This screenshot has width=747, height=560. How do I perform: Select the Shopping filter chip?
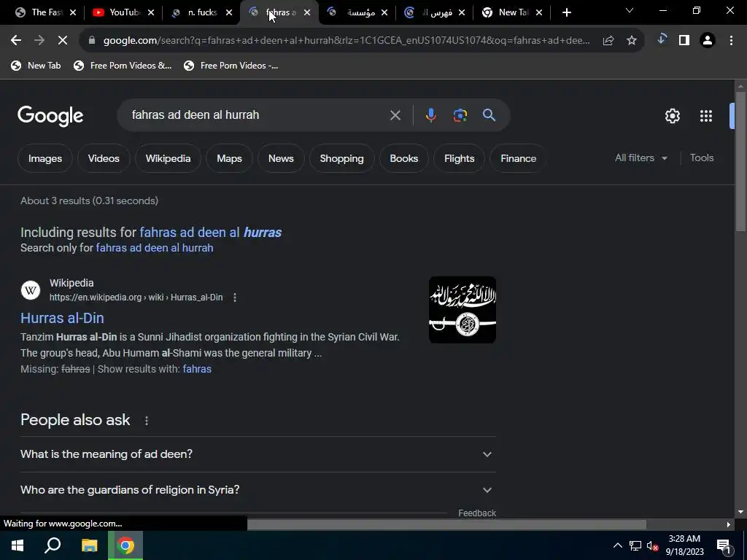(341, 158)
